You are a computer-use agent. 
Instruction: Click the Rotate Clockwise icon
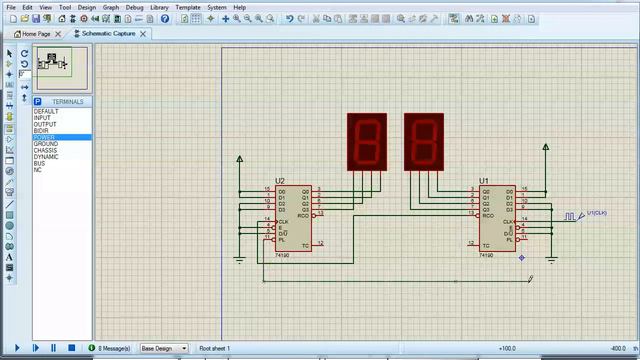[x=24, y=53]
